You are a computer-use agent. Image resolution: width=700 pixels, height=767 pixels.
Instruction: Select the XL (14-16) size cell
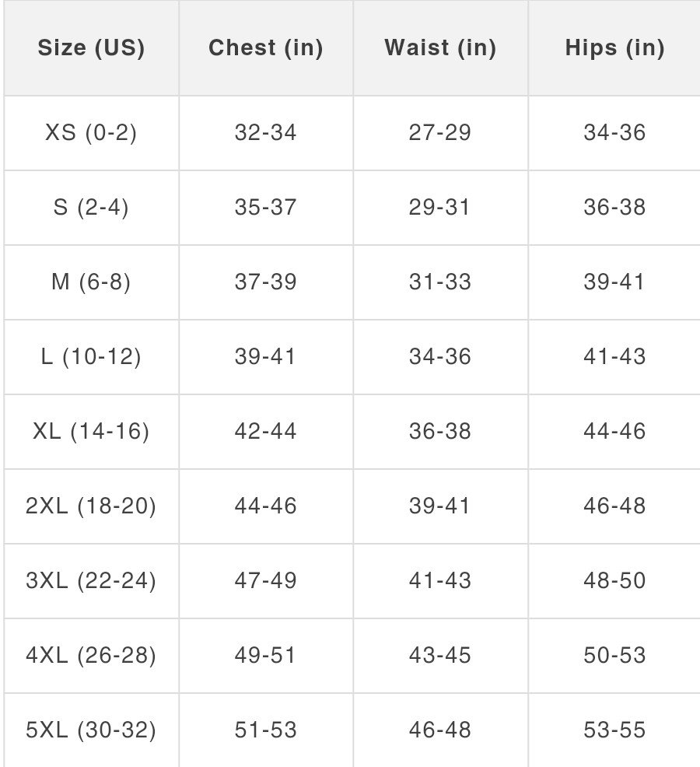click(92, 432)
